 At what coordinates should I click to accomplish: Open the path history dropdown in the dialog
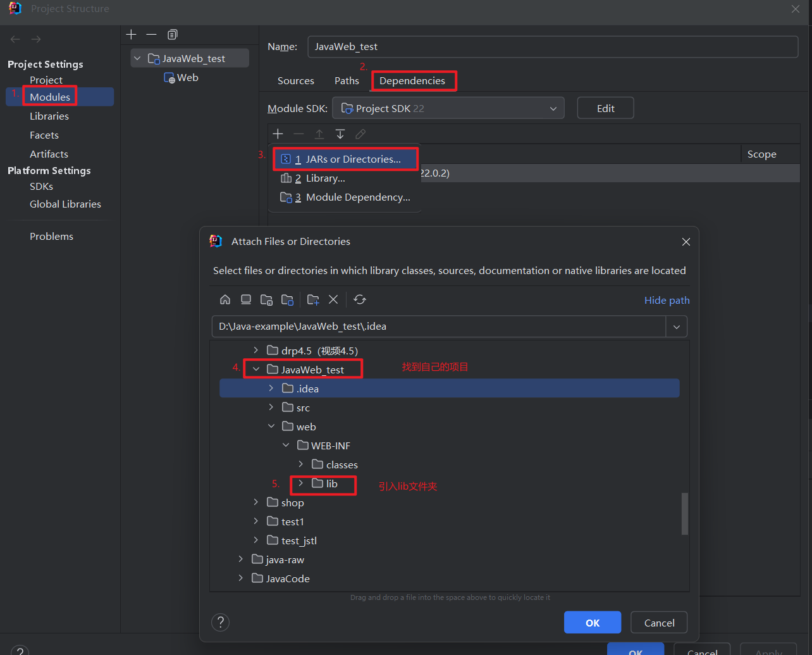pos(676,327)
